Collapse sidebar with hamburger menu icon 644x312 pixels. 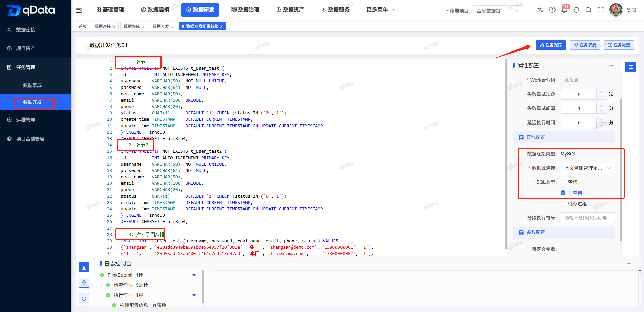click(x=79, y=10)
